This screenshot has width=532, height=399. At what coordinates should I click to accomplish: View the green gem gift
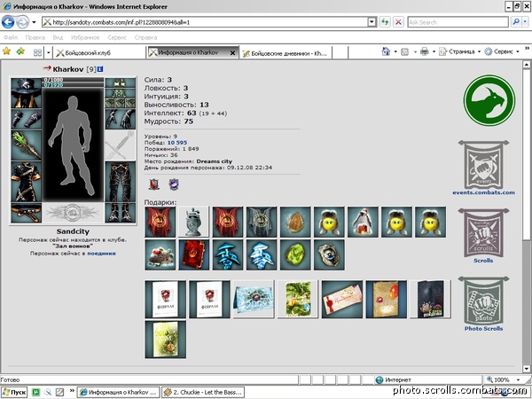tap(295, 254)
